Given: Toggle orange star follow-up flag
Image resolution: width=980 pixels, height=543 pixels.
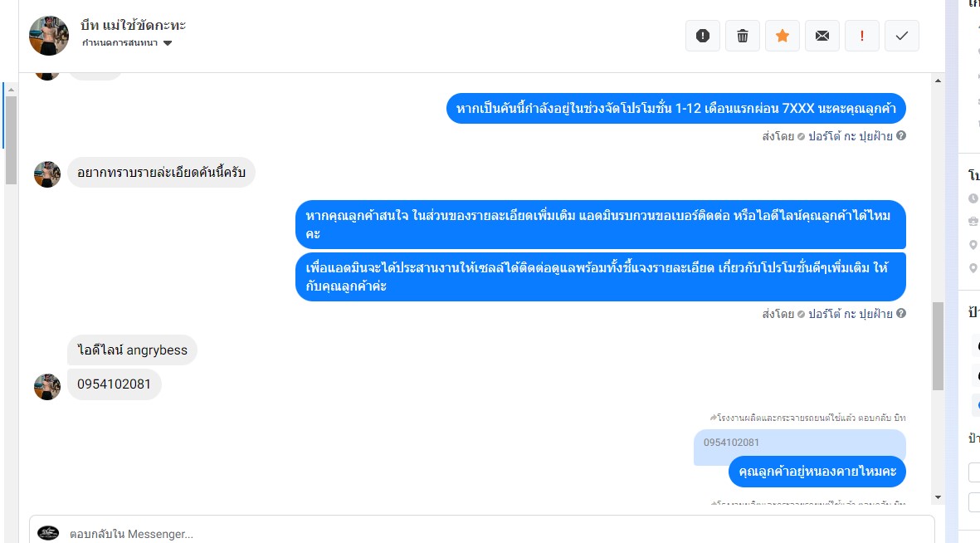Looking at the screenshot, I should tap(783, 36).
